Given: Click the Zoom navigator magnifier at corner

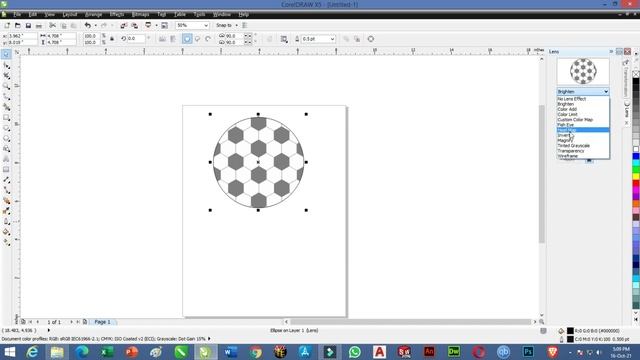Looking at the screenshot, I should pyautogui.click(x=542, y=322).
